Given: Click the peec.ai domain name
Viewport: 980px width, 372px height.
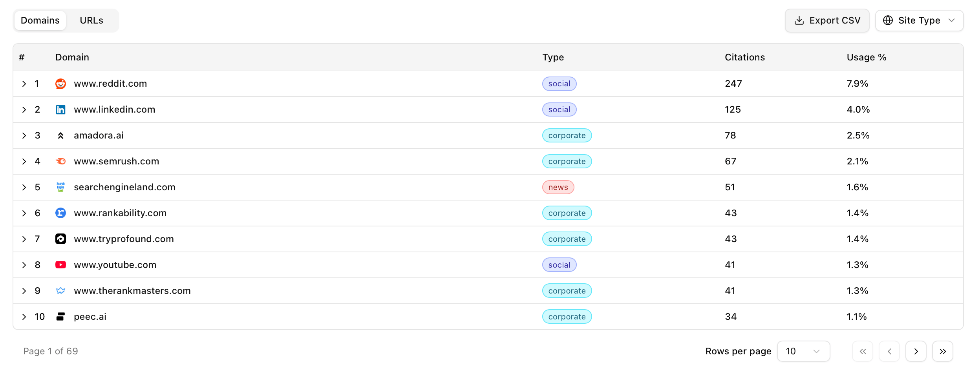Looking at the screenshot, I should 90,317.
